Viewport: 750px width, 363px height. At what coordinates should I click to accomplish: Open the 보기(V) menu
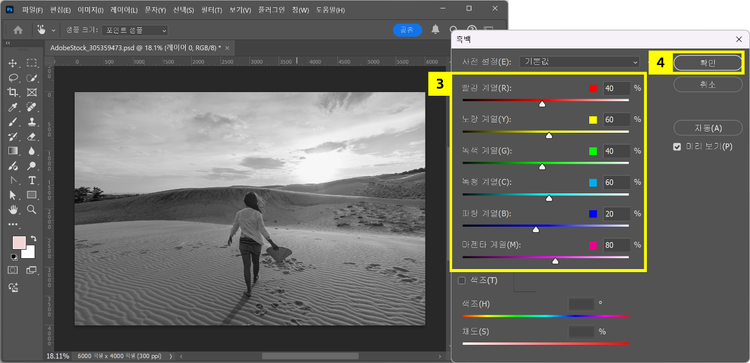(240, 10)
